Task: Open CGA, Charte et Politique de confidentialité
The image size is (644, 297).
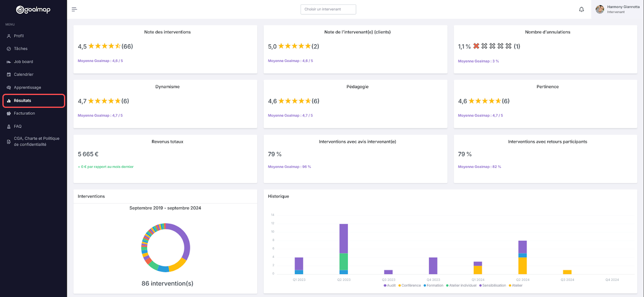Action: click(x=33, y=141)
